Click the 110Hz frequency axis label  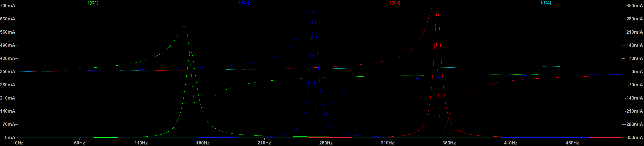pos(141,143)
